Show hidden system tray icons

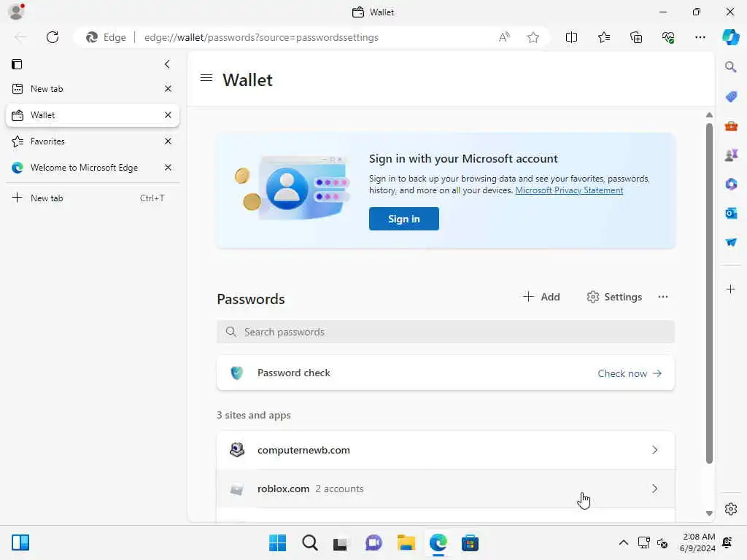click(623, 542)
